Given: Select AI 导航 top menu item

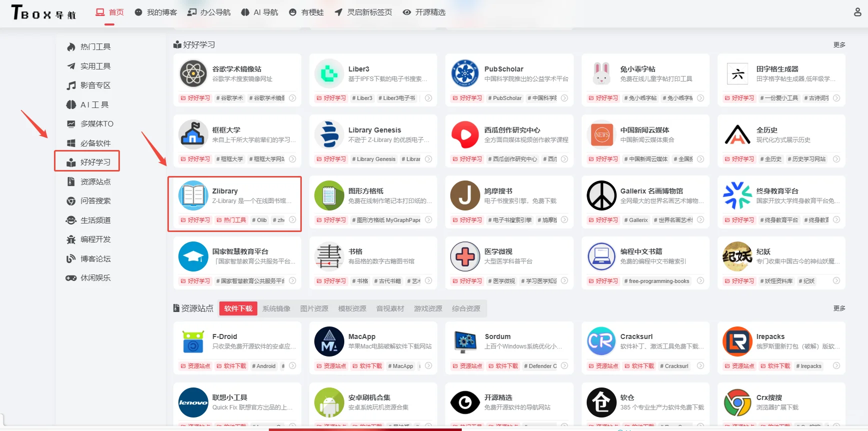Looking at the screenshot, I should (x=259, y=12).
